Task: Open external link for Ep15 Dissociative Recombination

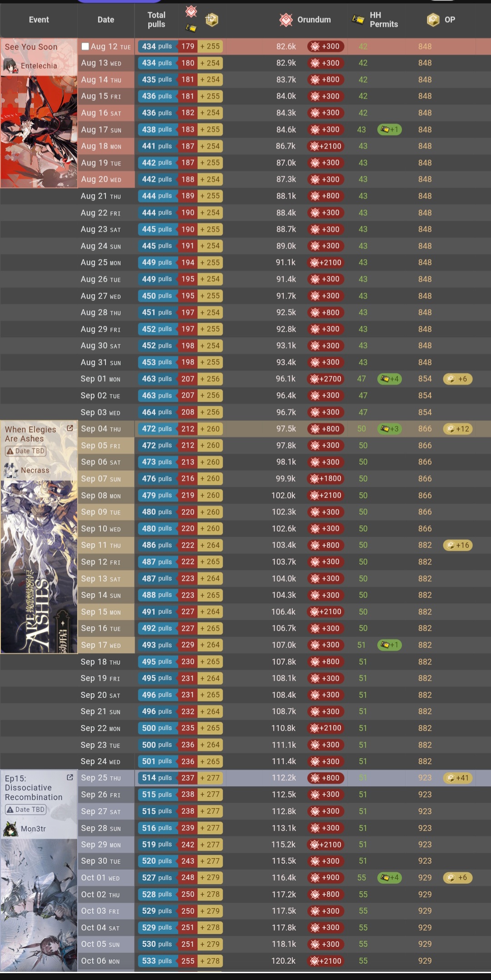Action: [x=70, y=777]
